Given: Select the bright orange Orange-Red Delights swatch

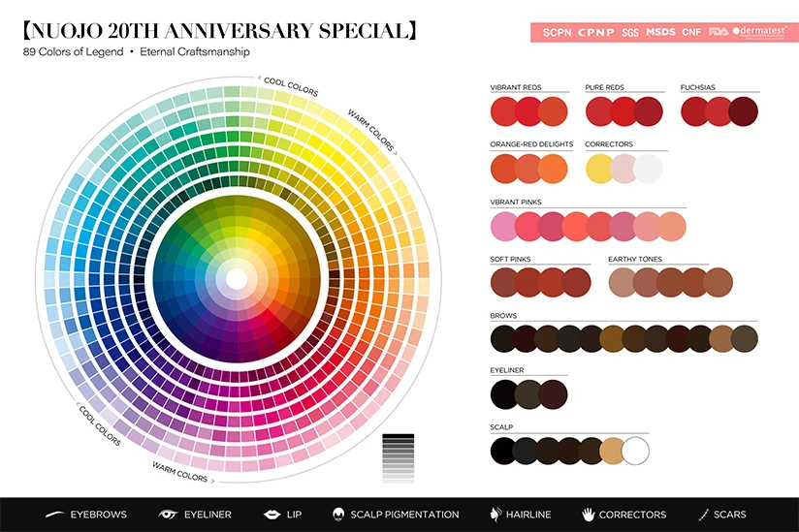Looking at the screenshot, I should point(553,169).
